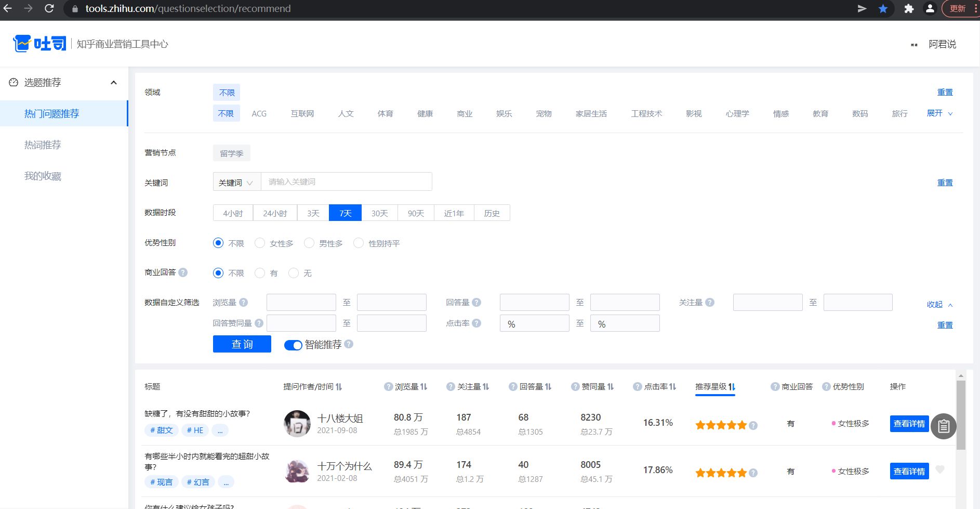Select 不限 for 优势性别
This screenshot has width=980, height=509.
(218, 243)
